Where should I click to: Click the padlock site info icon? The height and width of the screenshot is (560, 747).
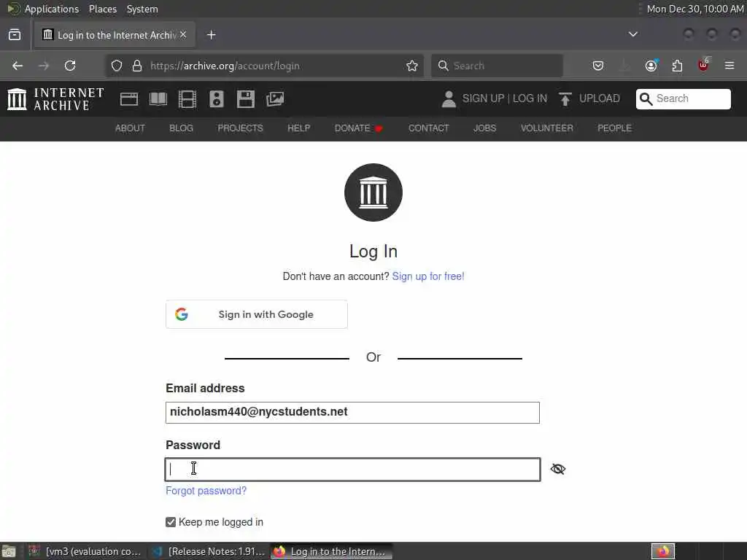click(137, 66)
